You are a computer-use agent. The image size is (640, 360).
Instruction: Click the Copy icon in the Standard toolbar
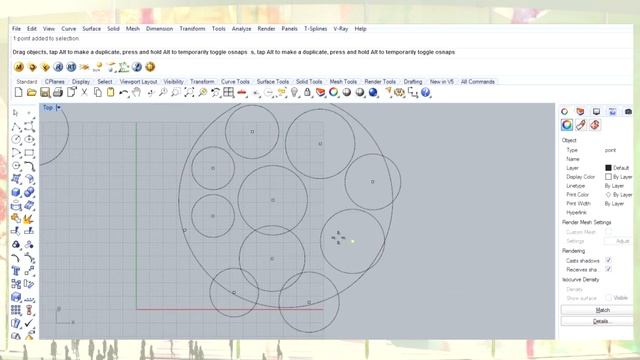tap(98, 92)
